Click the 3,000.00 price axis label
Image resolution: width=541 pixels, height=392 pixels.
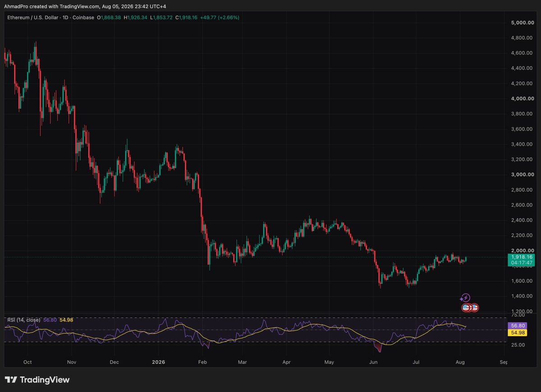pyautogui.click(x=523, y=174)
